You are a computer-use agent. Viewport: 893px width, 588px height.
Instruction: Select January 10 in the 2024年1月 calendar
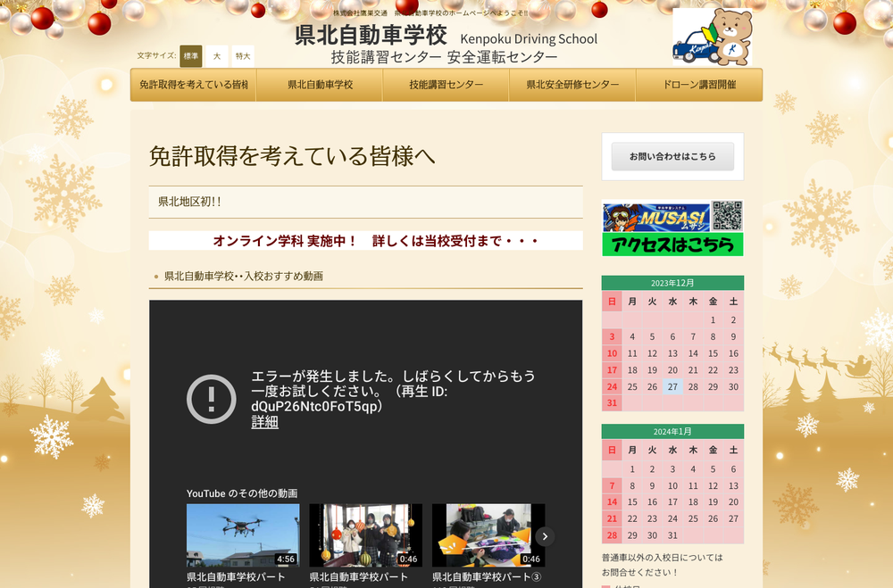[672, 485]
